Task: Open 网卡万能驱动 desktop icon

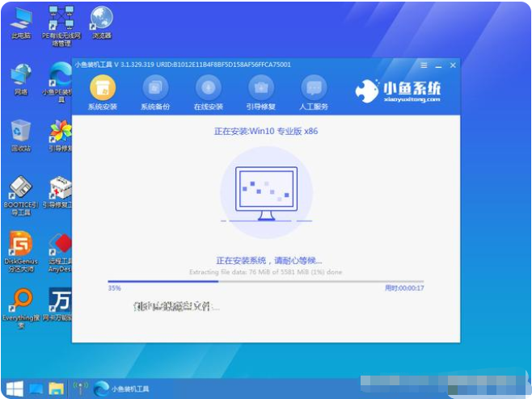Action: point(57,305)
